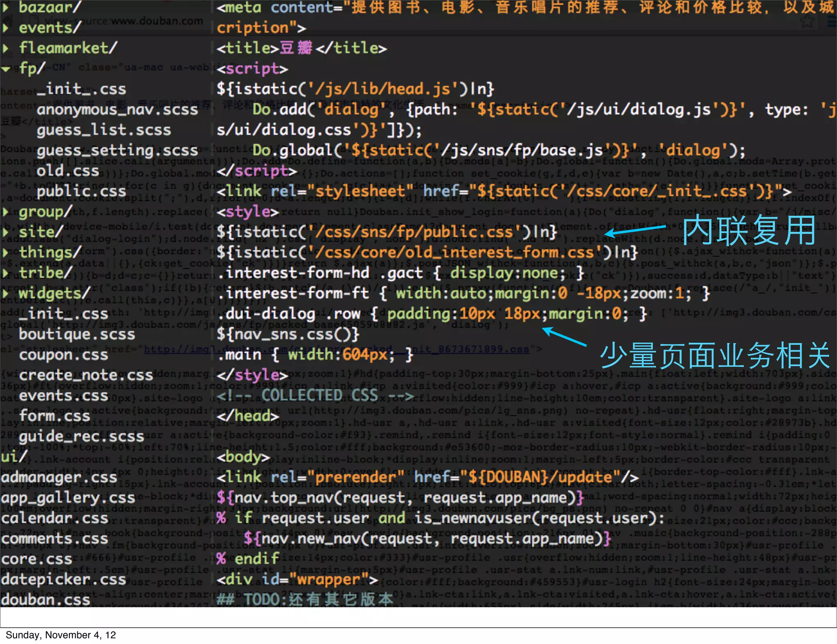Select datepicker.css file

[63, 579]
